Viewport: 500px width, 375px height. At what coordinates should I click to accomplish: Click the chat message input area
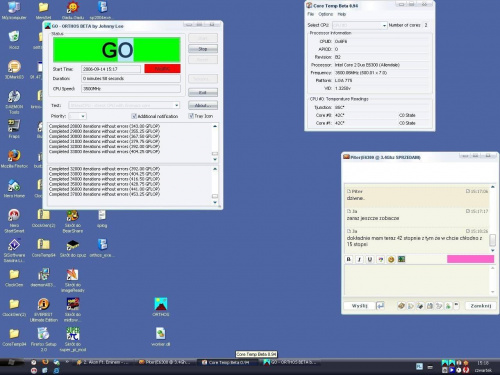417,280
